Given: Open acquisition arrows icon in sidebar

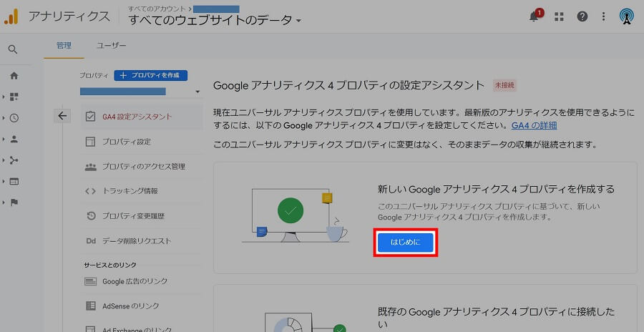Looking at the screenshot, I should click(14, 160).
